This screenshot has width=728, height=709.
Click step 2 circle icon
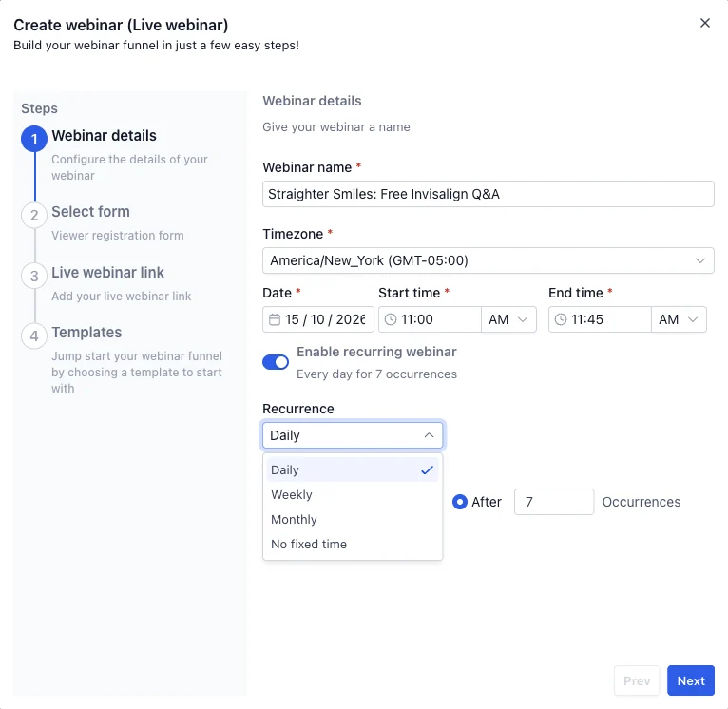[x=34, y=215]
